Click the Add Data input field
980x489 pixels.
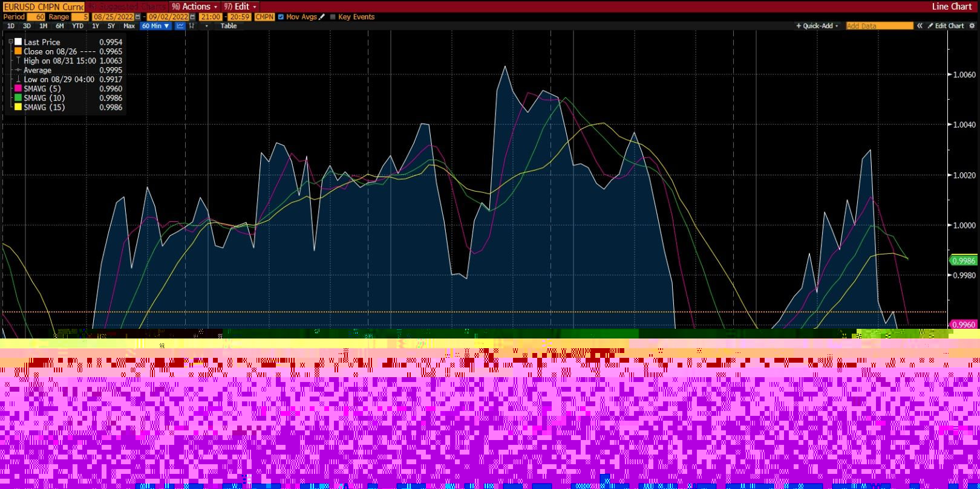click(x=879, y=26)
